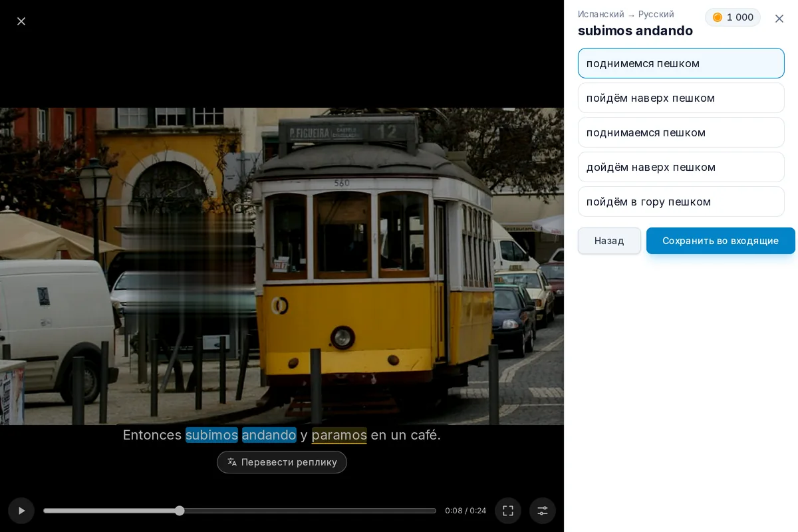The height and width of the screenshot is (532, 798).
Task: Select the subtitle word "andando"
Action: [x=269, y=435]
